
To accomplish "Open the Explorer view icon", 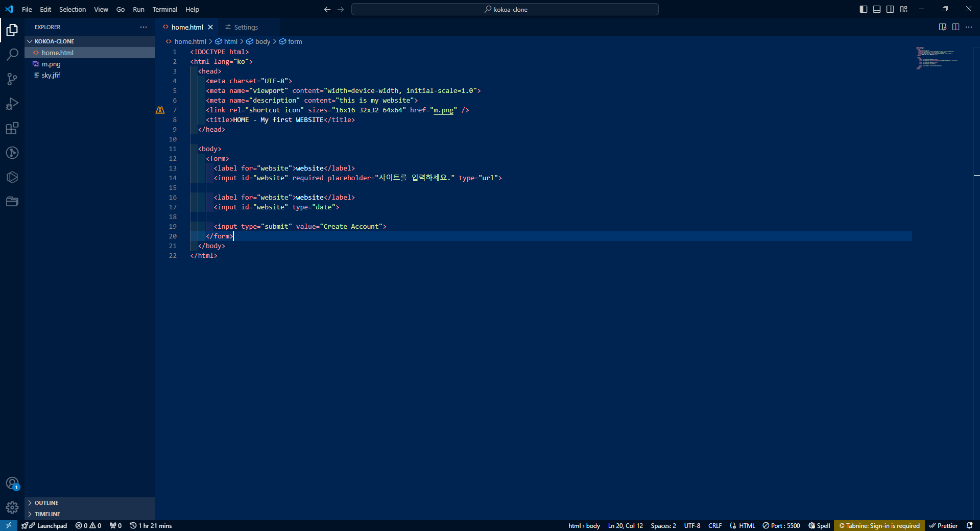I will coord(12,30).
